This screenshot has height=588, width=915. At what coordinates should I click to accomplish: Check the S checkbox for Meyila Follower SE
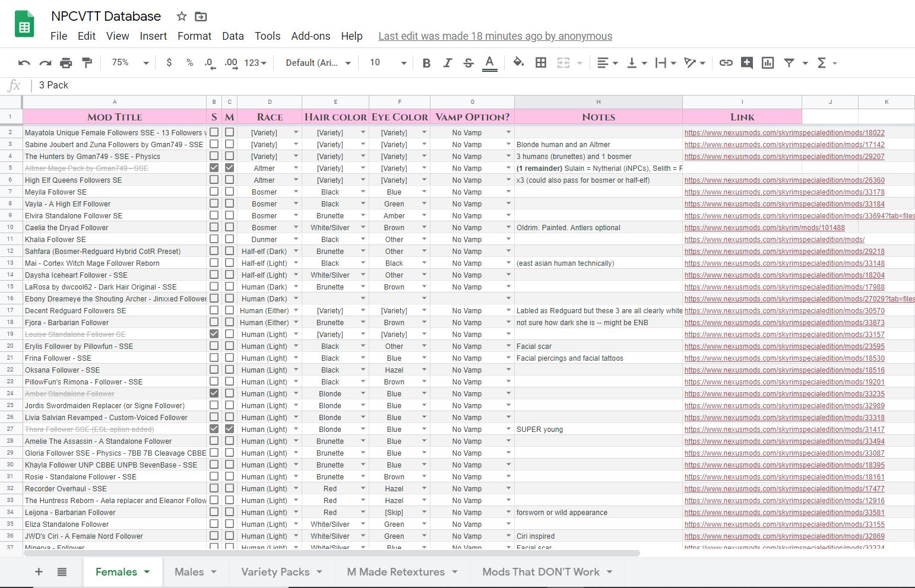tap(214, 192)
